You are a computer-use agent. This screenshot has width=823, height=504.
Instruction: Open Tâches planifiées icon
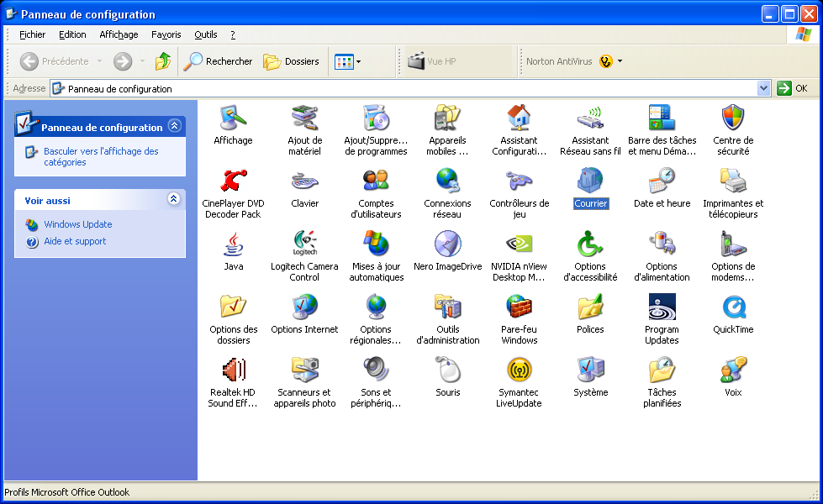662,370
